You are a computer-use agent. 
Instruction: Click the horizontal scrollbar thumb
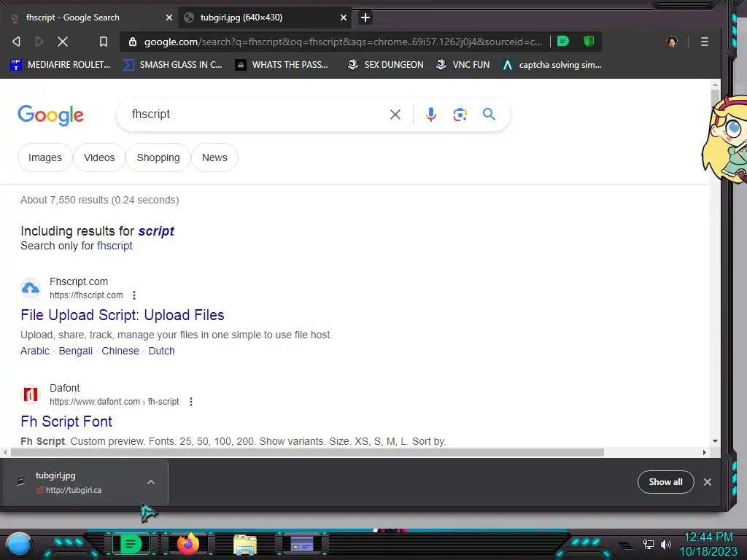click(307, 452)
